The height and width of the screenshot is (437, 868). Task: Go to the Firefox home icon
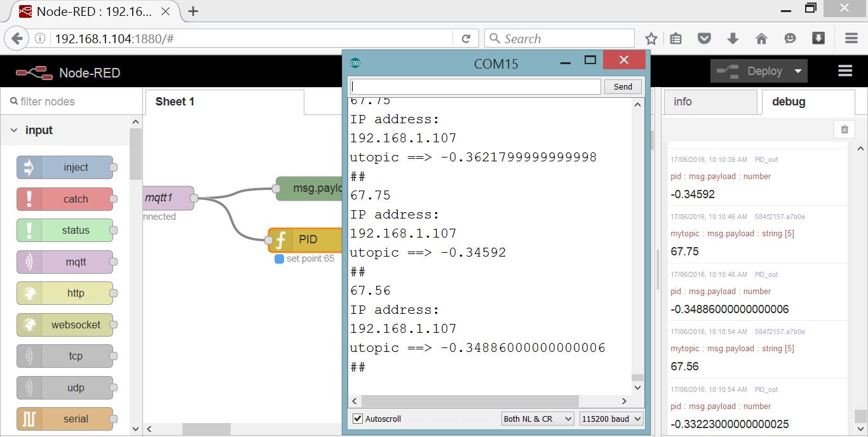click(761, 39)
